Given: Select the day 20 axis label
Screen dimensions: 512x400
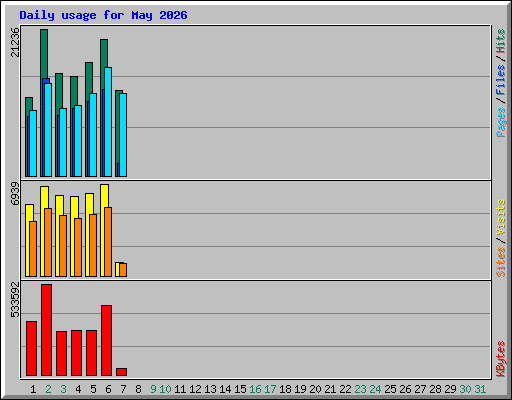Looking at the screenshot, I should click(x=315, y=389).
